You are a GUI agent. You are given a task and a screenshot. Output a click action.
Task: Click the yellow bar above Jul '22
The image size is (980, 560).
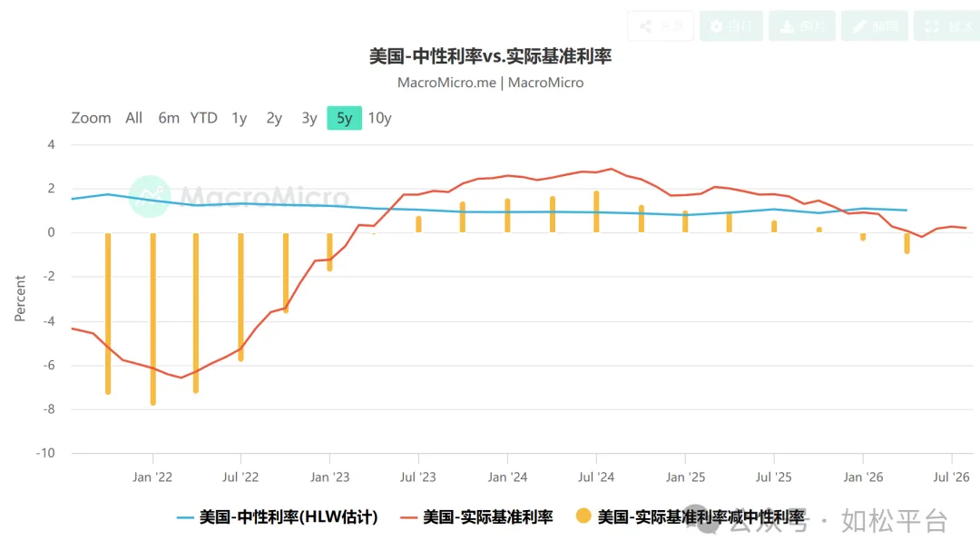(x=240, y=297)
